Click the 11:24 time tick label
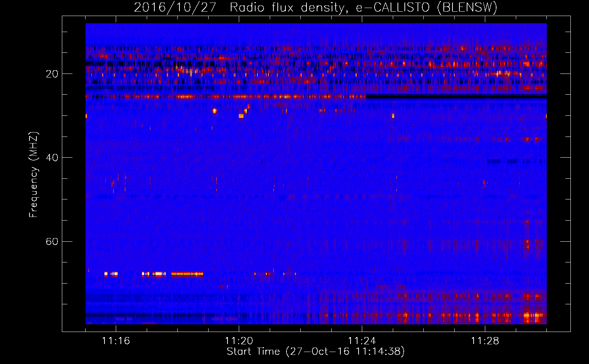The height and width of the screenshot is (364, 589). [362, 341]
